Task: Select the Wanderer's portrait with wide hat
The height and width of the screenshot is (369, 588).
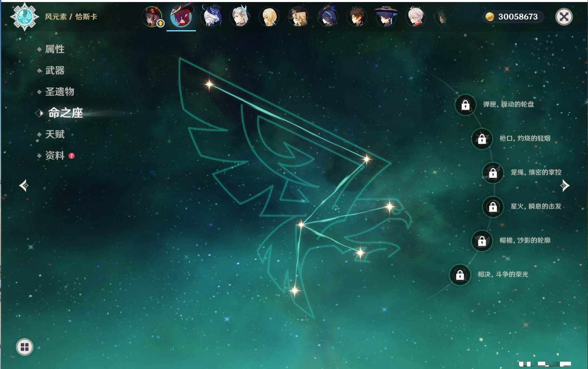Action: (x=386, y=17)
